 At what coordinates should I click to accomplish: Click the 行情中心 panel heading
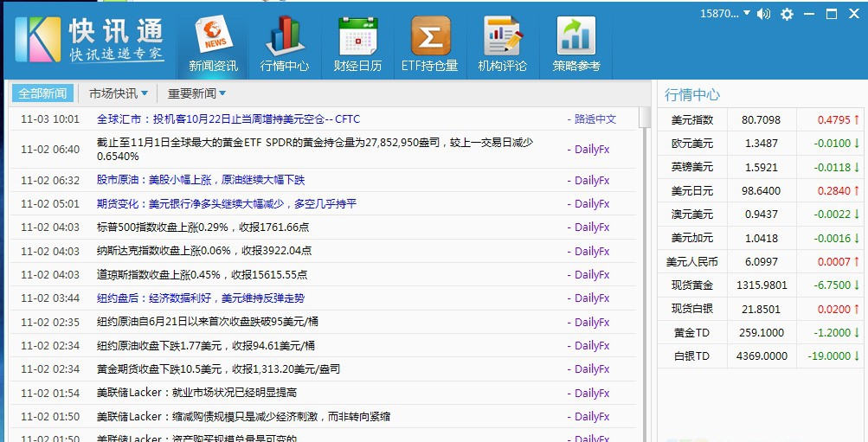click(x=692, y=94)
